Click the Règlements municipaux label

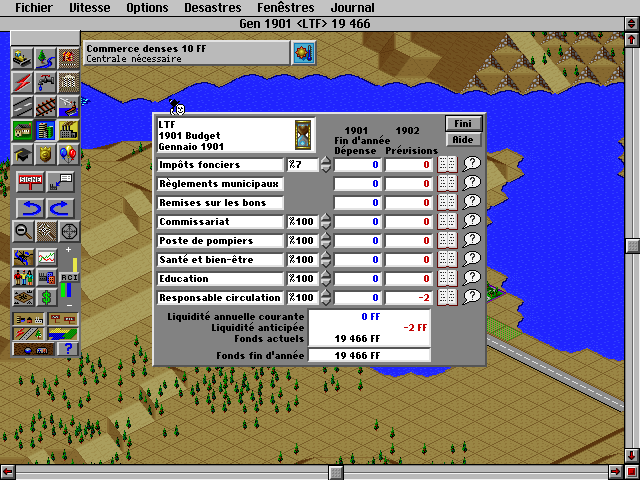(220, 184)
